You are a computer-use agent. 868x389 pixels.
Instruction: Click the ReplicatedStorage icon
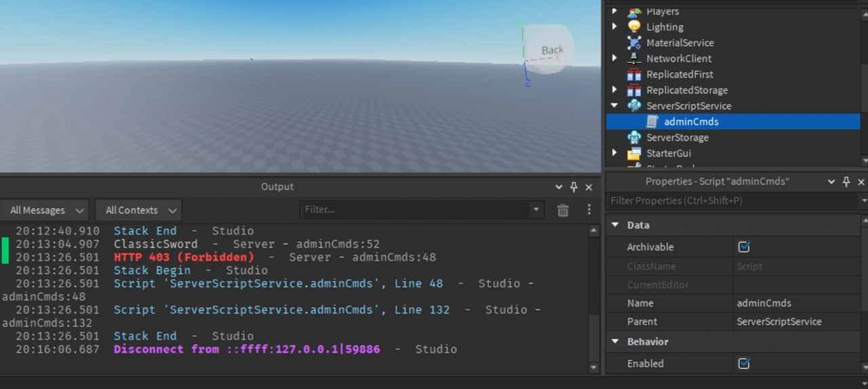pos(634,90)
